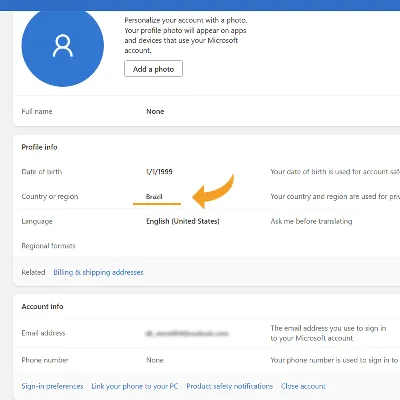Click the Brazil country value
Viewport: 400px width, 400px height.
tap(154, 196)
